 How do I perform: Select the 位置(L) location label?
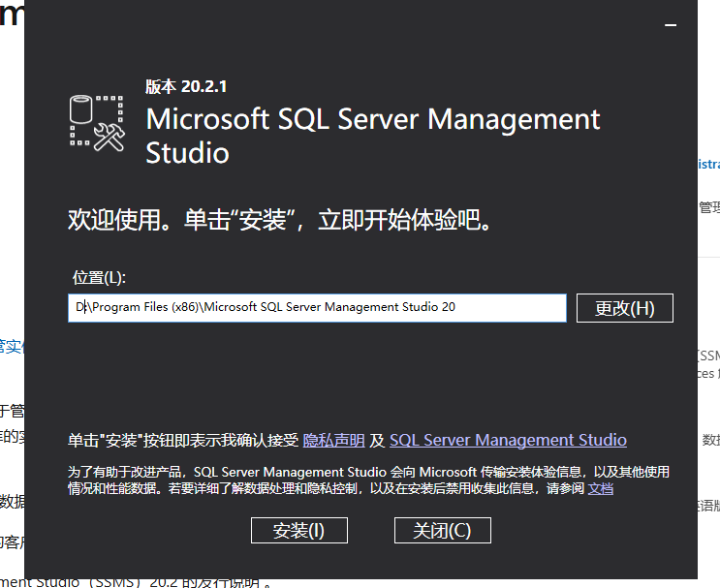point(99,278)
